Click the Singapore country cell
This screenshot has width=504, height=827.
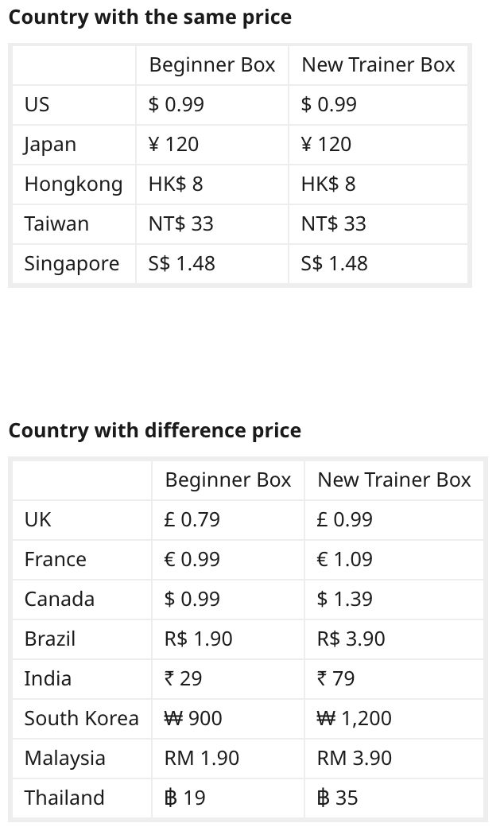pyautogui.click(x=72, y=264)
